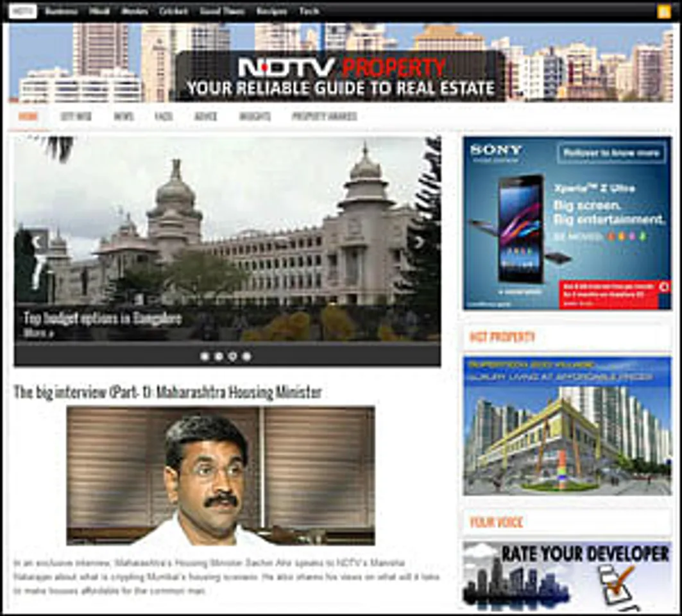This screenshot has height=616, width=682.
Task: Open Cricket in the top bar
Action: [x=173, y=12]
